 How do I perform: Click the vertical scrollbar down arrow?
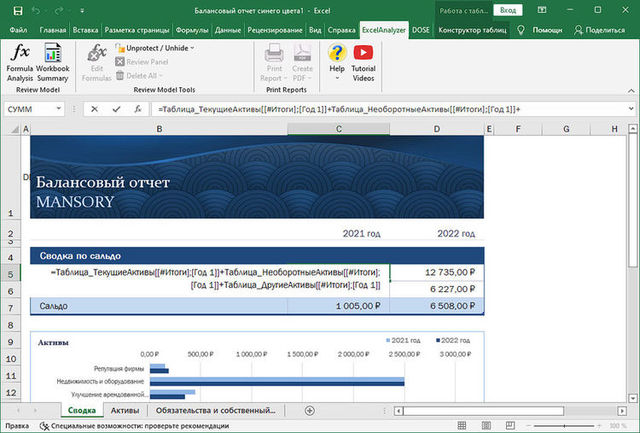point(632,396)
